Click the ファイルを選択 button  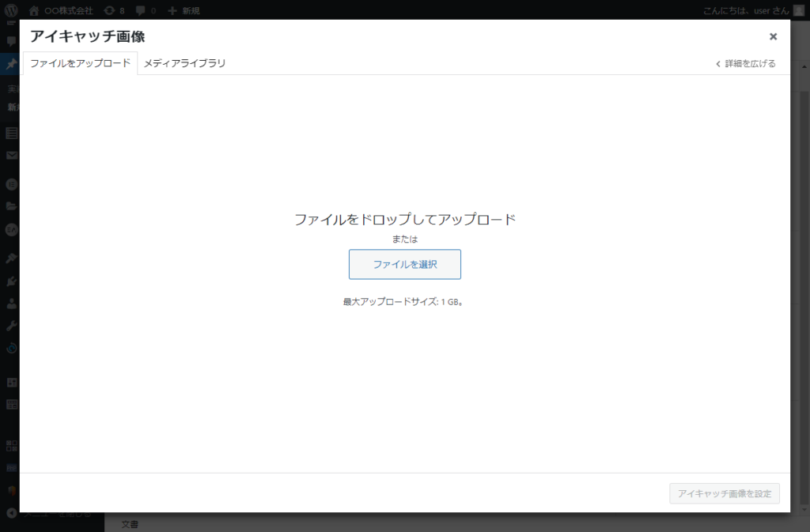click(404, 264)
